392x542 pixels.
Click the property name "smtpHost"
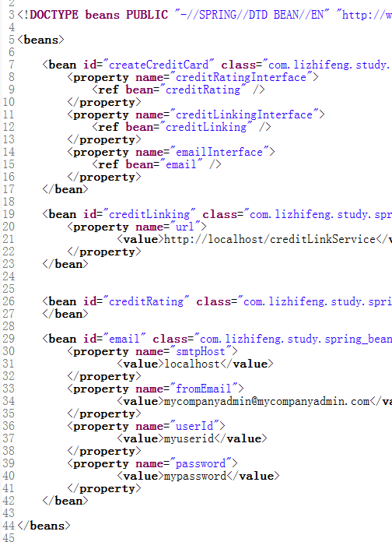(x=201, y=351)
